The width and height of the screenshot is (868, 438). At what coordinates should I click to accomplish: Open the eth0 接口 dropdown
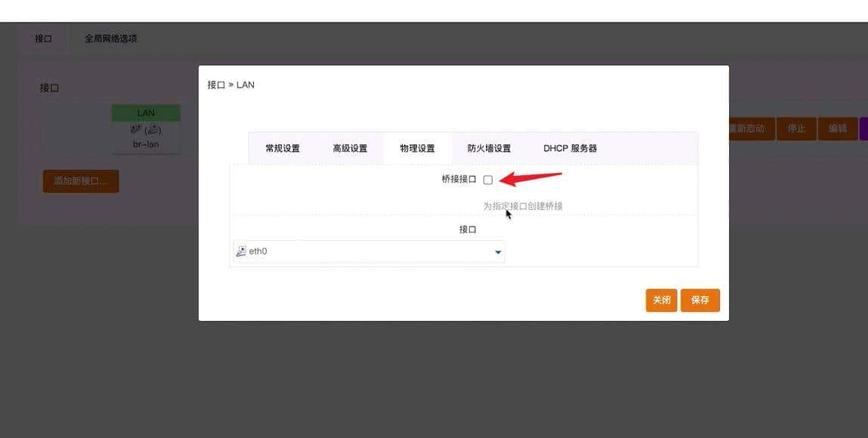[368, 250]
